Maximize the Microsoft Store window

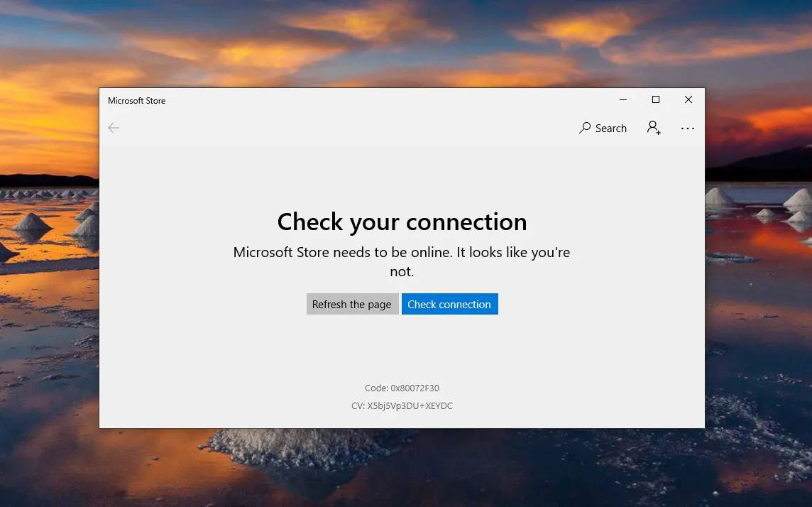(x=656, y=100)
